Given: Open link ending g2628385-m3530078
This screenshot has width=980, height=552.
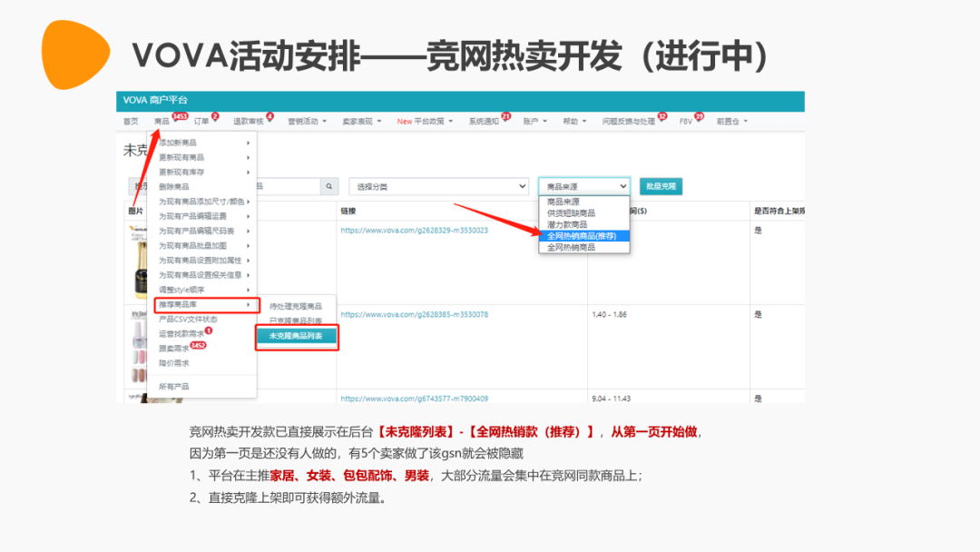Looking at the screenshot, I should (x=414, y=314).
